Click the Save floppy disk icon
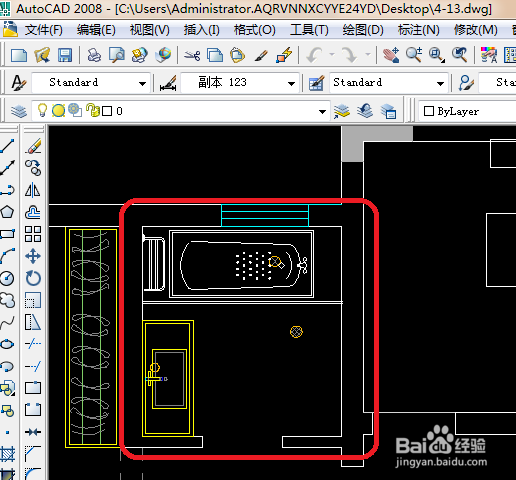The height and width of the screenshot is (480, 516). (65, 55)
